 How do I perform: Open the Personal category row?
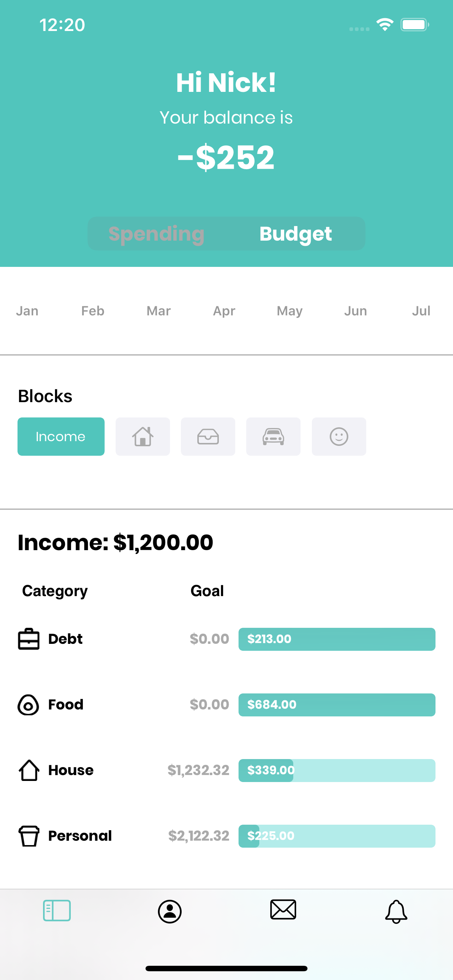tap(226, 836)
